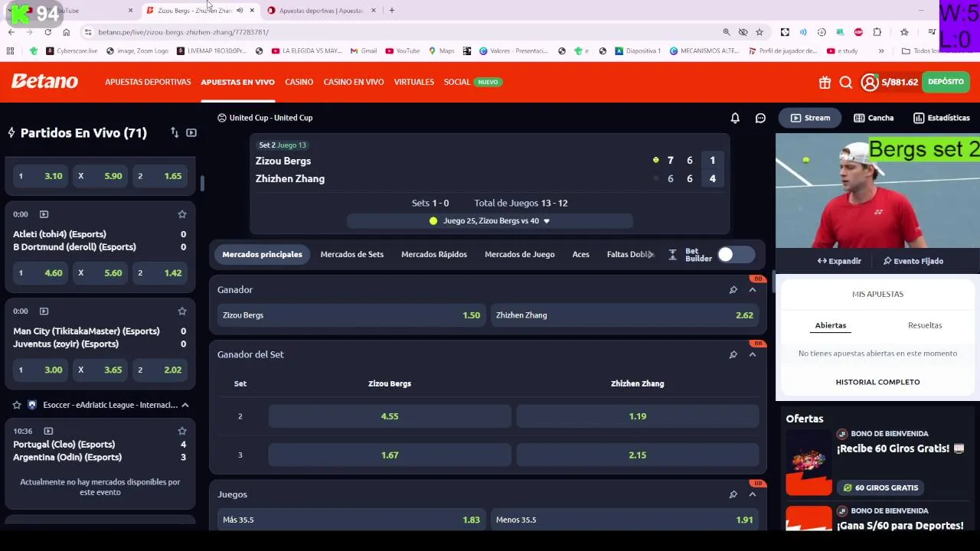Collapse the Ganador market section

[x=752, y=290]
